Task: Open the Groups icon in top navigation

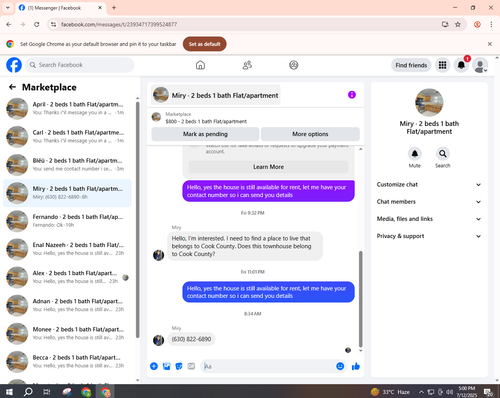Action: [294, 65]
